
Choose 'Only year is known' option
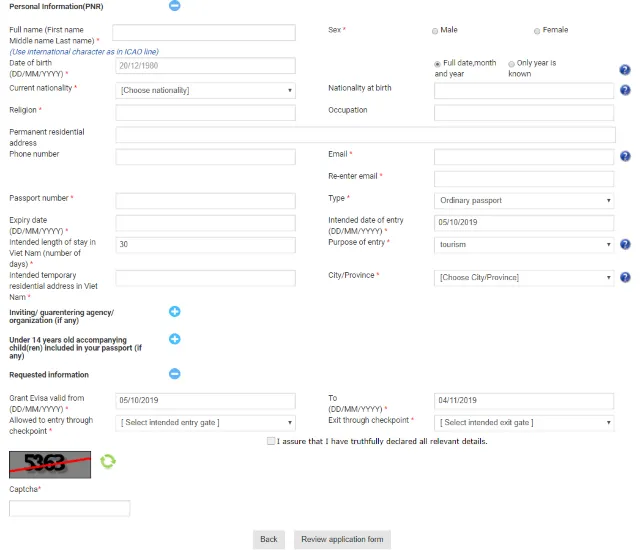pos(511,64)
